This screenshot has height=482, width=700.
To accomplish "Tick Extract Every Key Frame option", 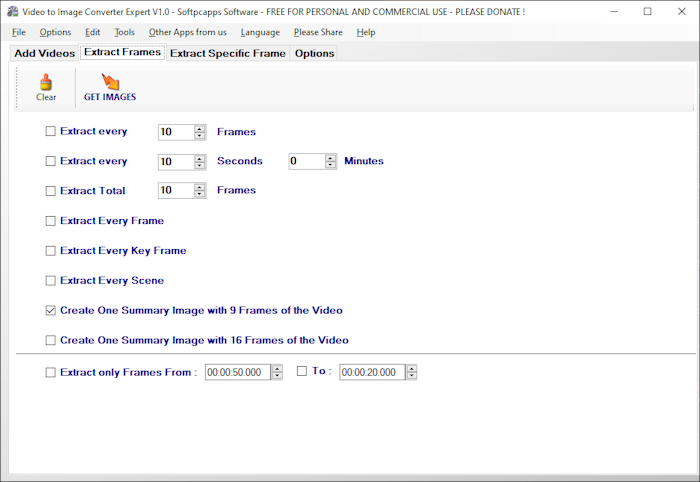I will (x=51, y=251).
